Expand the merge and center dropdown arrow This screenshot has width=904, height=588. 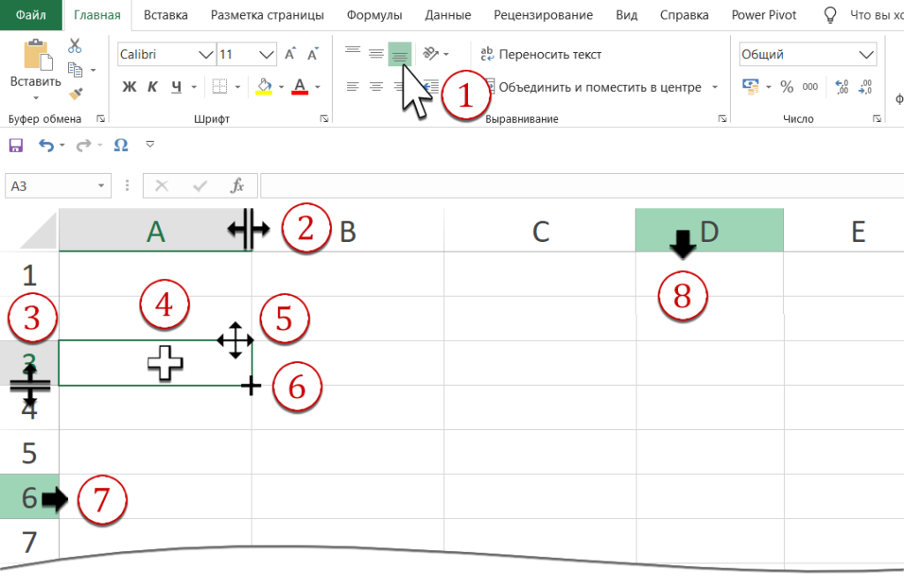pos(715,87)
